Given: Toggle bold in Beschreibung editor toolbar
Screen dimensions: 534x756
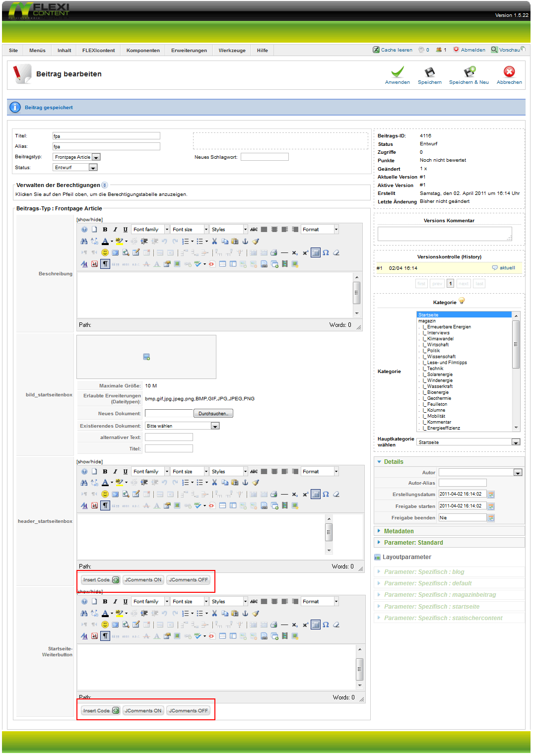Looking at the screenshot, I should (x=105, y=230).
